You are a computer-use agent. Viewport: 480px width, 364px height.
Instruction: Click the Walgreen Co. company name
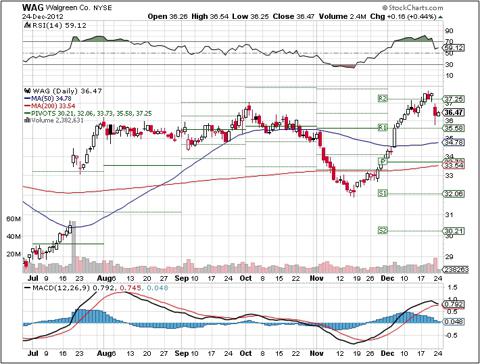click(68, 8)
